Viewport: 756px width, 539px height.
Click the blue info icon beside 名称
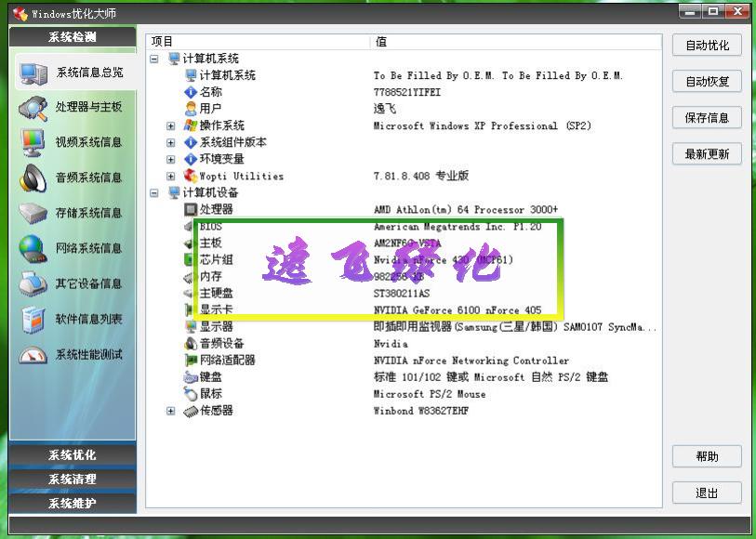191,91
